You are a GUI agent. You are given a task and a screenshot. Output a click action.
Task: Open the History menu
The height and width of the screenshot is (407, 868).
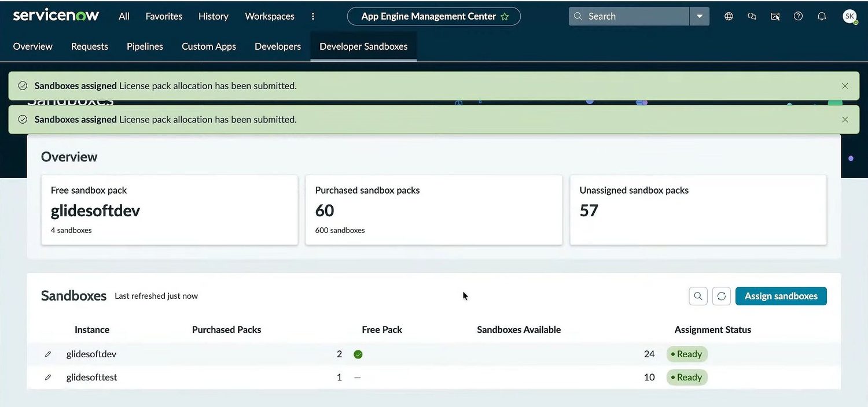[x=214, y=16]
